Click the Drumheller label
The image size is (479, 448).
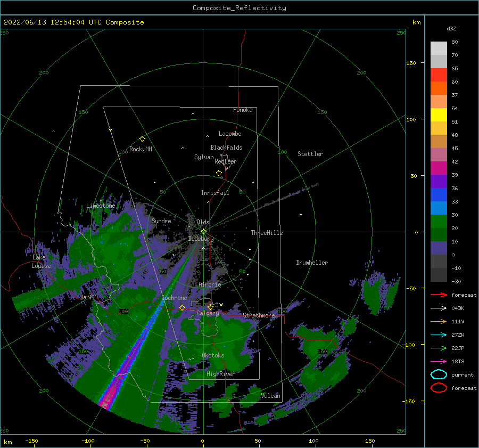[x=312, y=263]
